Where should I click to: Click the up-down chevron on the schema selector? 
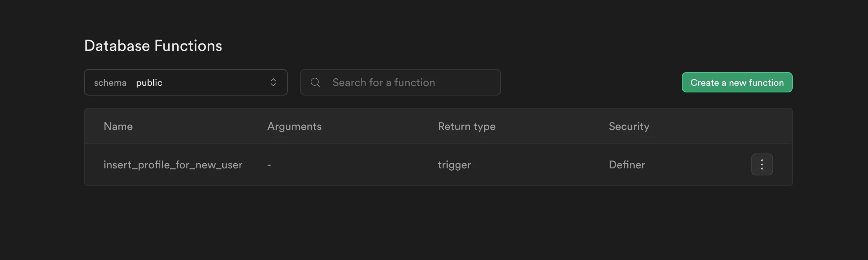pyautogui.click(x=273, y=82)
